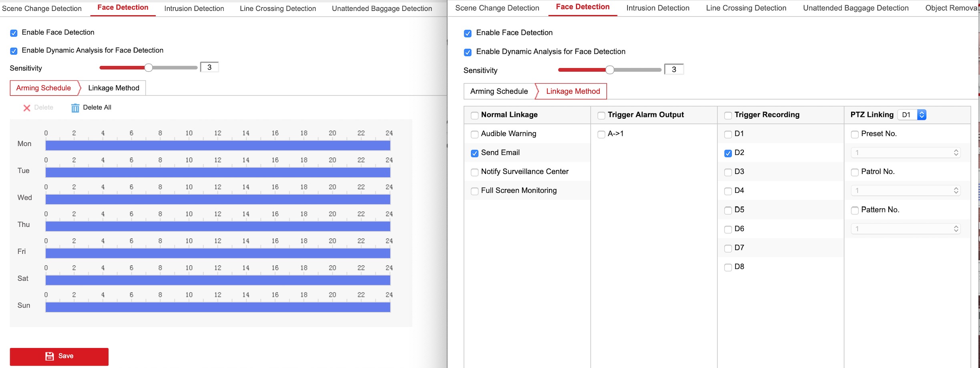980x368 pixels.
Task: Select Linkage Method tab in left panel
Action: 114,88
